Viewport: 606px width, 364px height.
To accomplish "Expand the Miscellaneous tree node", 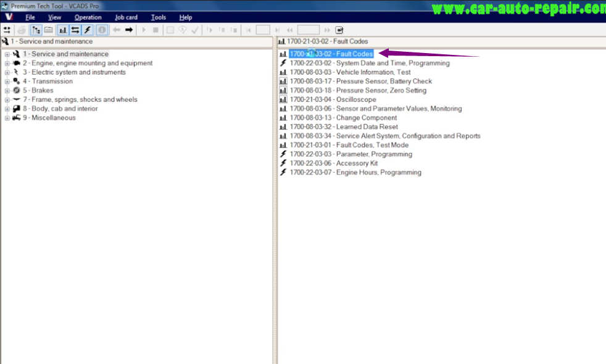I will point(7,118).
